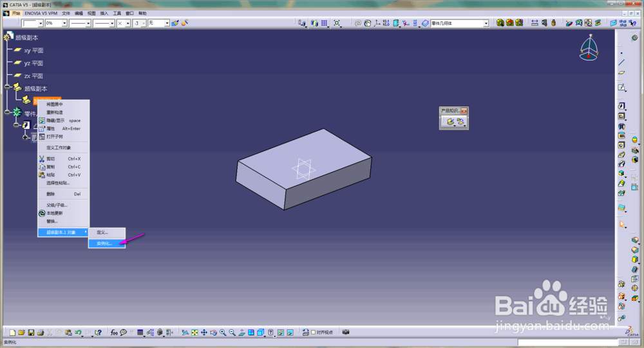Click the isometric view cube icon

260,333
